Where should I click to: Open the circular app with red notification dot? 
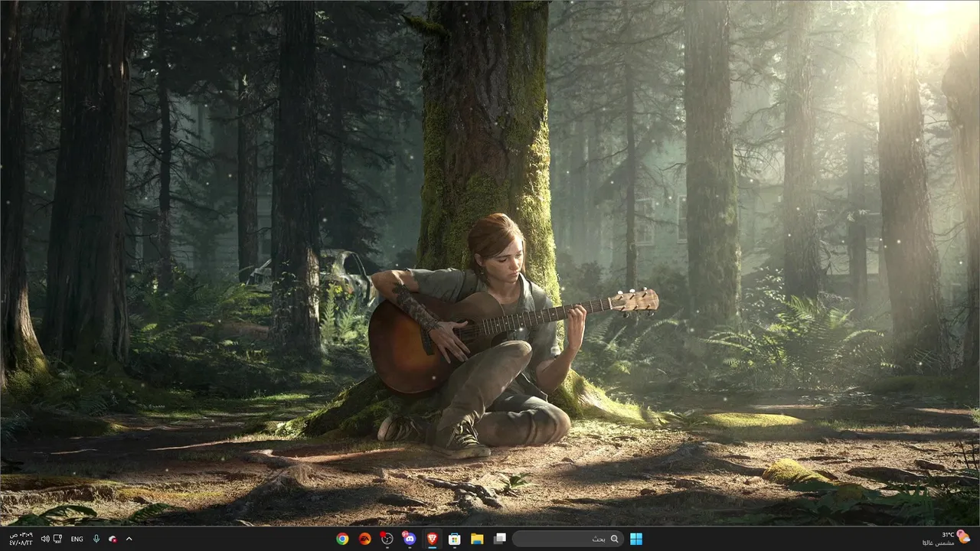coord(387,539)
